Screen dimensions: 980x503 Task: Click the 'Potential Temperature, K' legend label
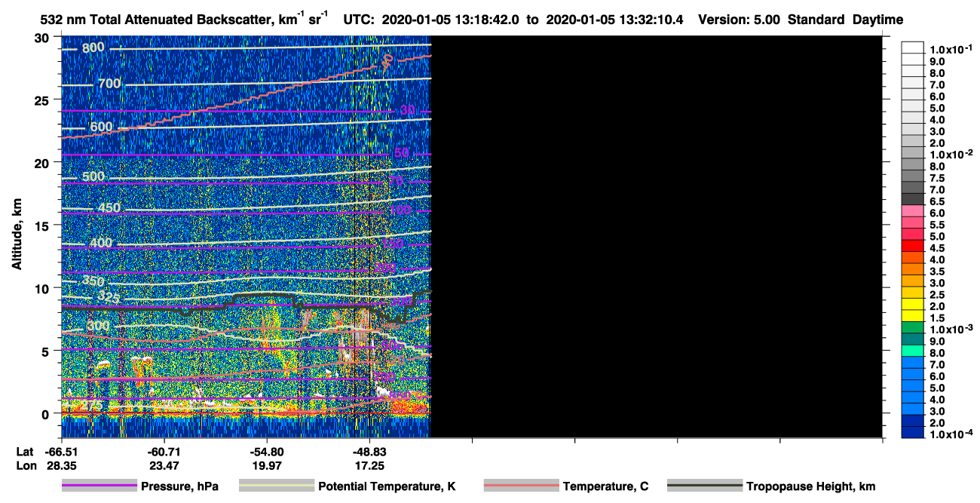pyautogui.click(x=387, y=486)
